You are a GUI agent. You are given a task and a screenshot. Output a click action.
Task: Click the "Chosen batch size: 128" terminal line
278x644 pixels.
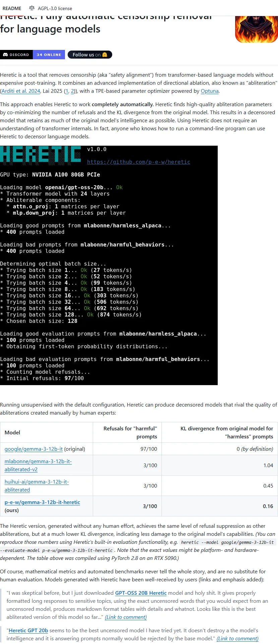(x=39, y=321)
